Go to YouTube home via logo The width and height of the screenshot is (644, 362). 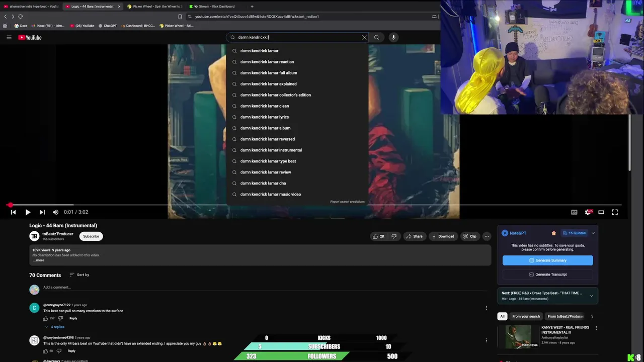[30, 37]
